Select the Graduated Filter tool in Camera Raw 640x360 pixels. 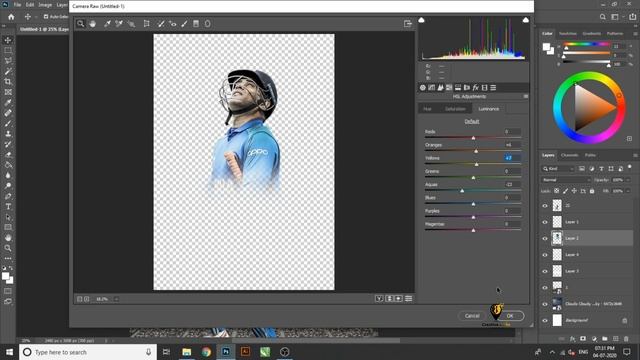(x=196, y=24)
